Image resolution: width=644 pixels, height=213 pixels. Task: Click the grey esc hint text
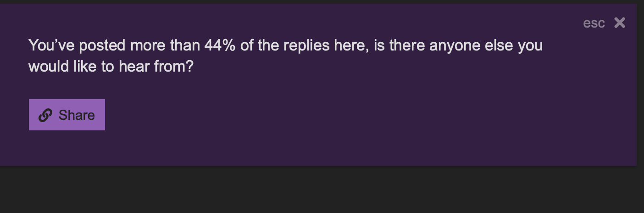tap(594, 23)
